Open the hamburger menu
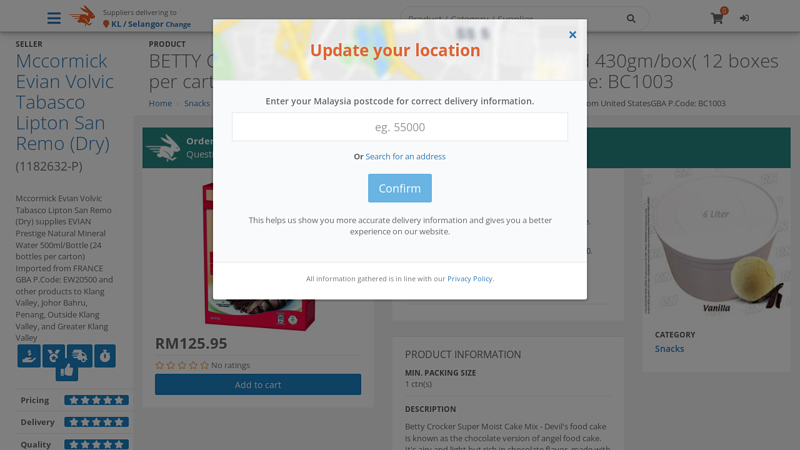Screen dimensions: 800x450 (54, 18)
